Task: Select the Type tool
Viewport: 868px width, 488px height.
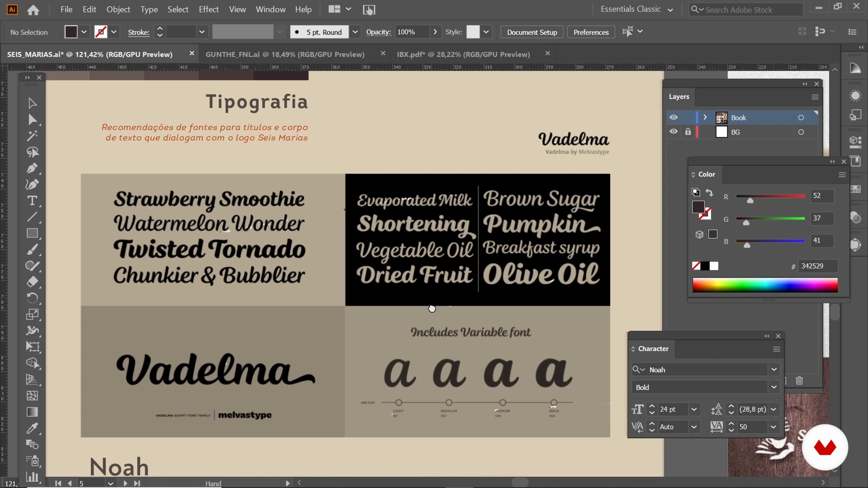Action: coord(32,201)
